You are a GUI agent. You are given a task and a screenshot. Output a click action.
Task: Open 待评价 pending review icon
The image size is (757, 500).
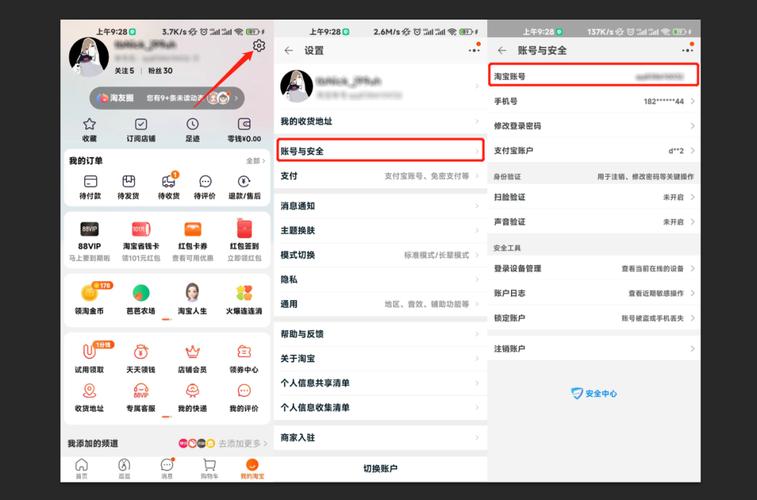click(205, 181)
